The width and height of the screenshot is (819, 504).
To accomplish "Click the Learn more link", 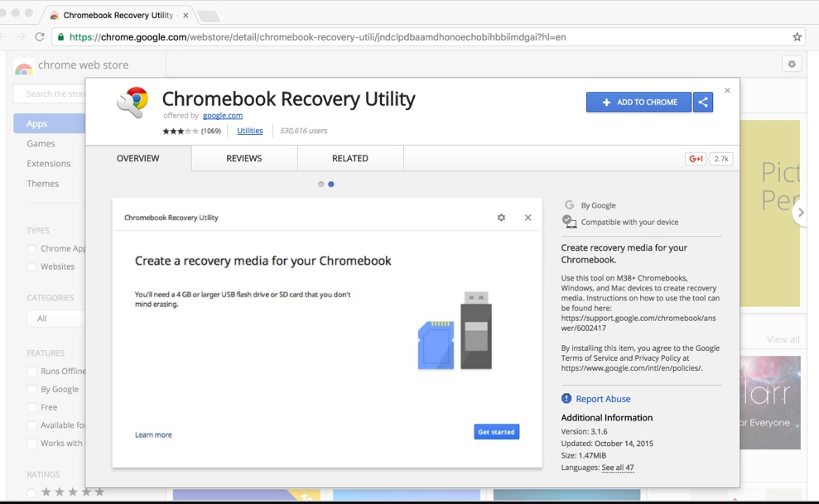I will [x=153, y=434].
